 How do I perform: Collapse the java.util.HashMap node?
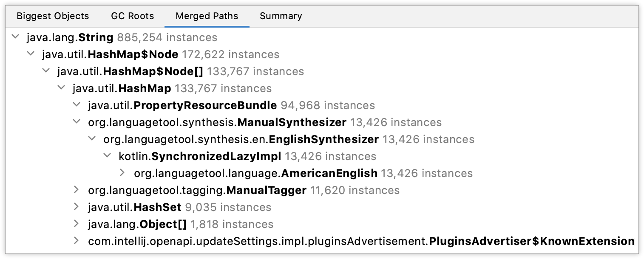pyautogui.click(x=61, y=88)
